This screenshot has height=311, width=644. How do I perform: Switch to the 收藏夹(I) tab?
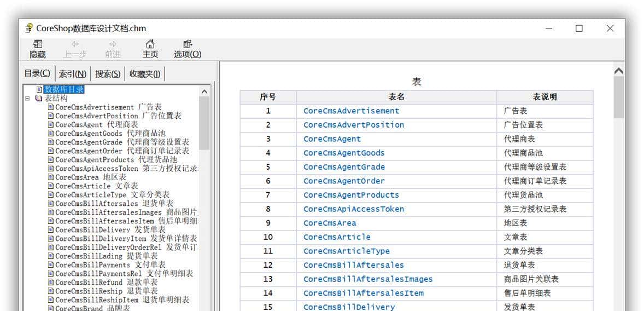point(145,74)
